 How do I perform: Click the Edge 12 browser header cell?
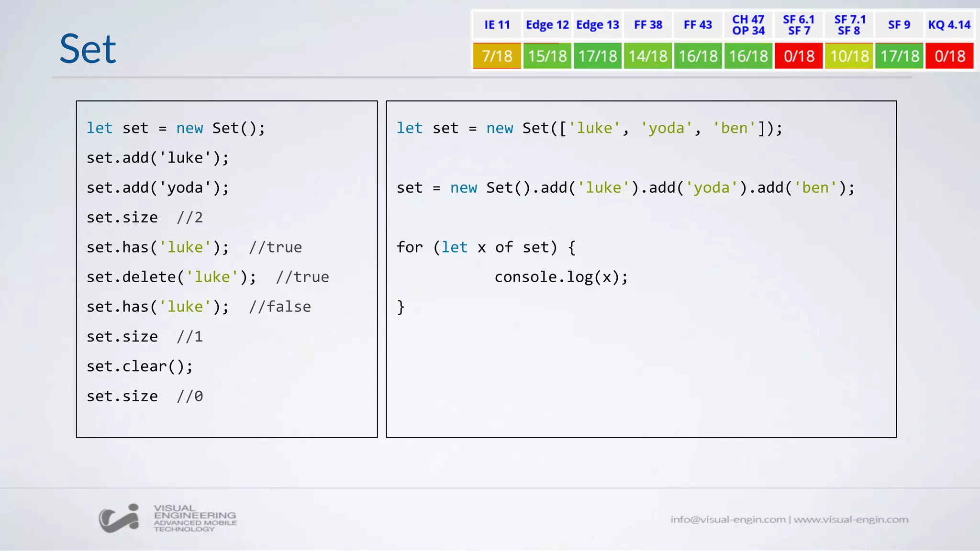tap(547, 25)
